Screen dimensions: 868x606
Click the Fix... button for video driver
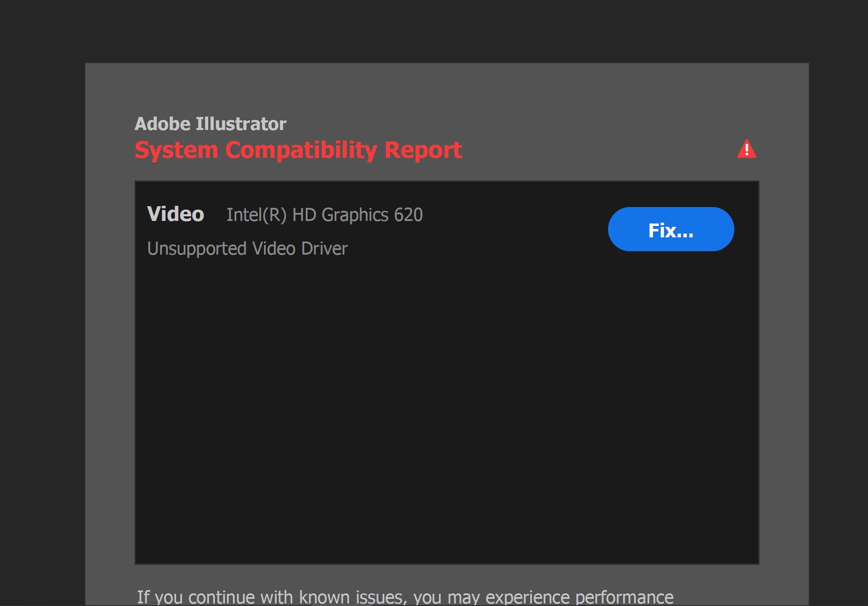671,229
